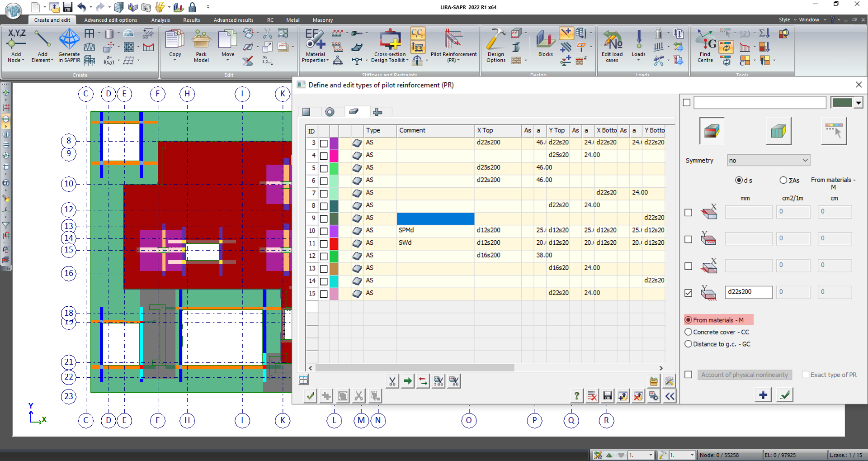Screen dimensions: 868x461
Task: Open the Advanced results tab
Action: coord(233,20)
